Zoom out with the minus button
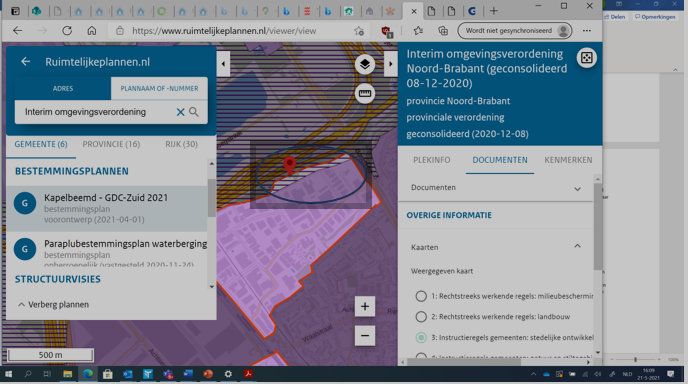 [x=365, y=336]
